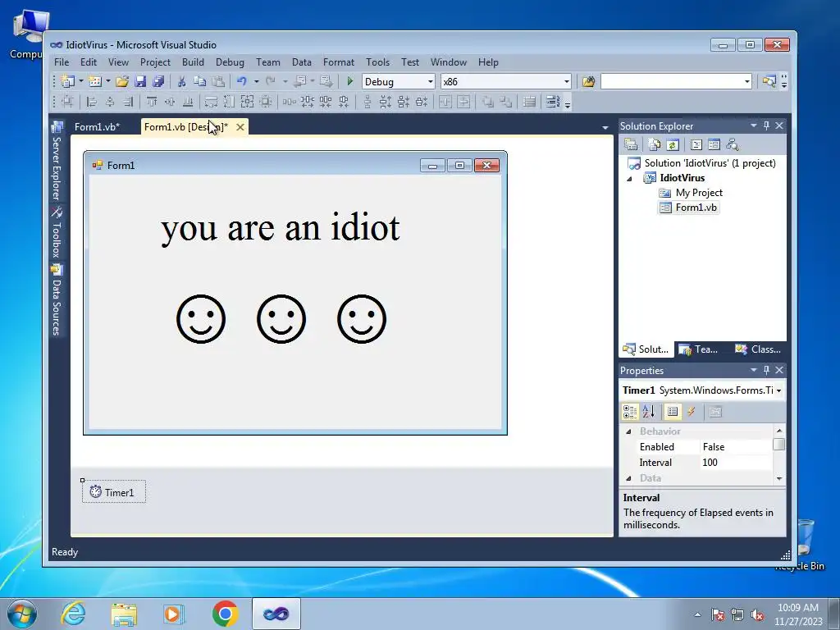Click the Find combo box input field
The width and height of the screenshot is (840, 630).
pos(672,81)
